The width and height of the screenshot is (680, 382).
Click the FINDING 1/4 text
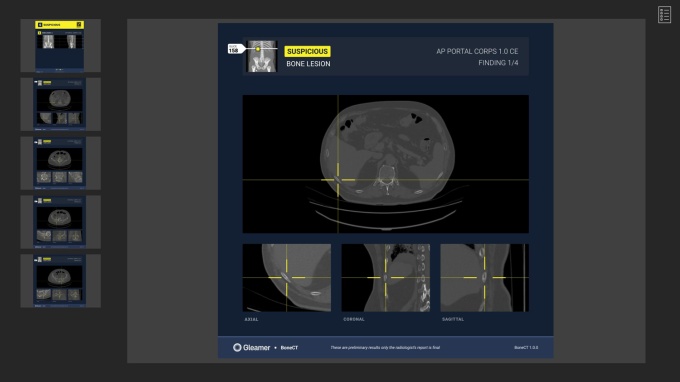coord(498,63)
